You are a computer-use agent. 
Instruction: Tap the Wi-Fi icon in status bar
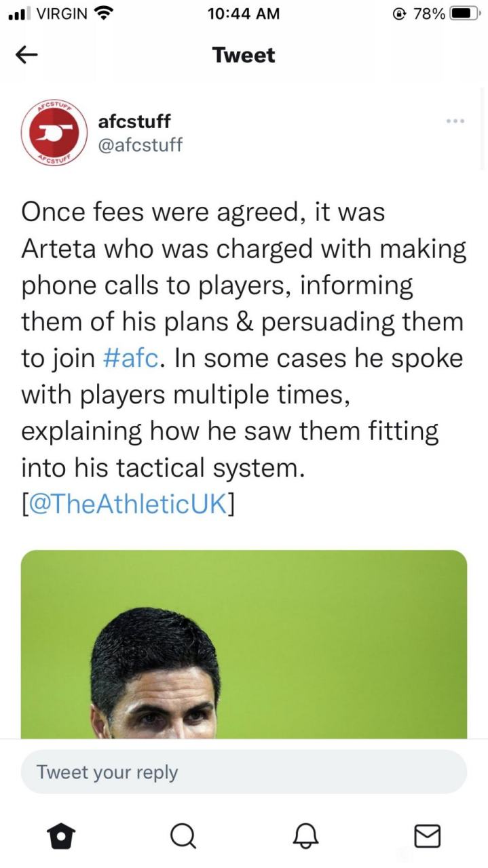[x=103, y=14]
